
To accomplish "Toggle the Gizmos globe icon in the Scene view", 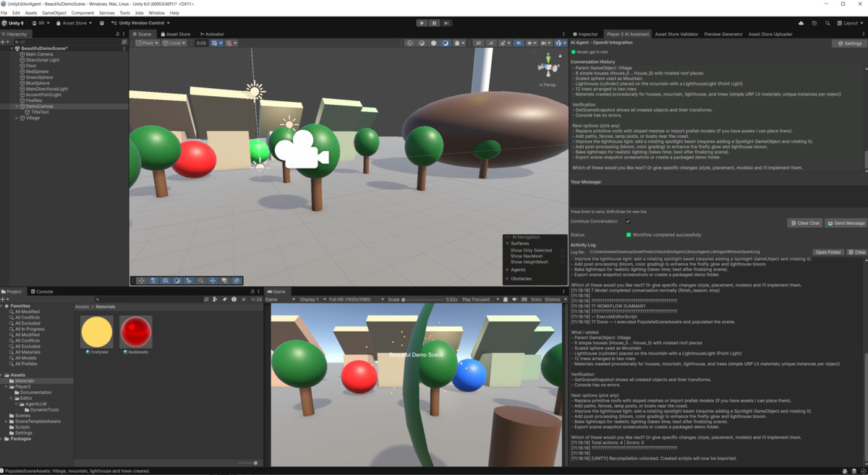I will coord(559,43).
